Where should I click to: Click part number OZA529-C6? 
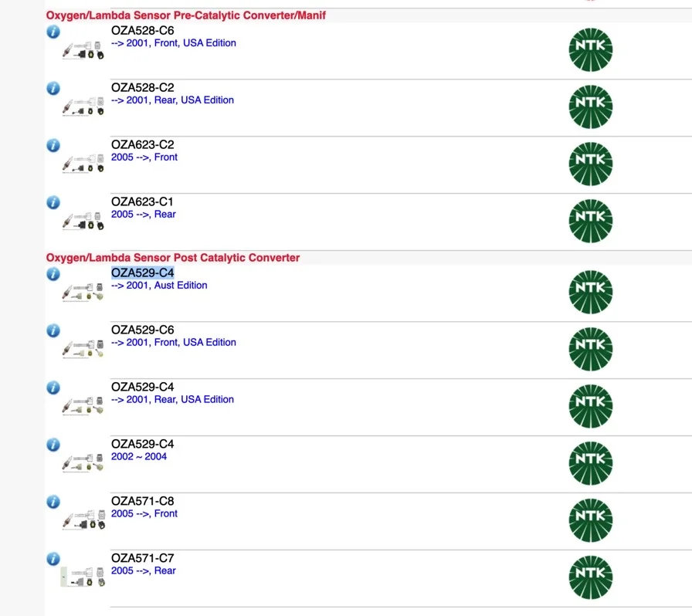[143, 330]
